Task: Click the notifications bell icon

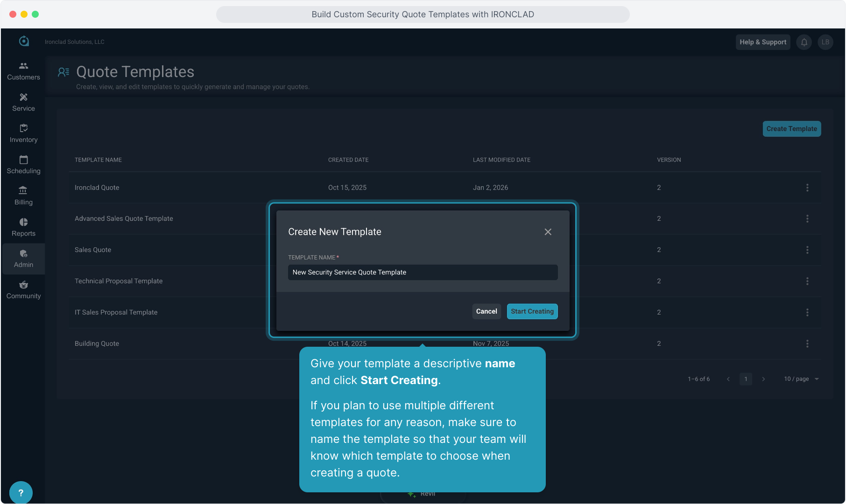Action: (804, 42)
